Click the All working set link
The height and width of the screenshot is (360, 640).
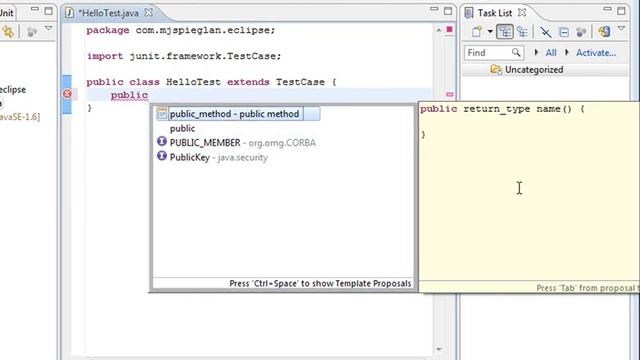(x=551, y=53)
